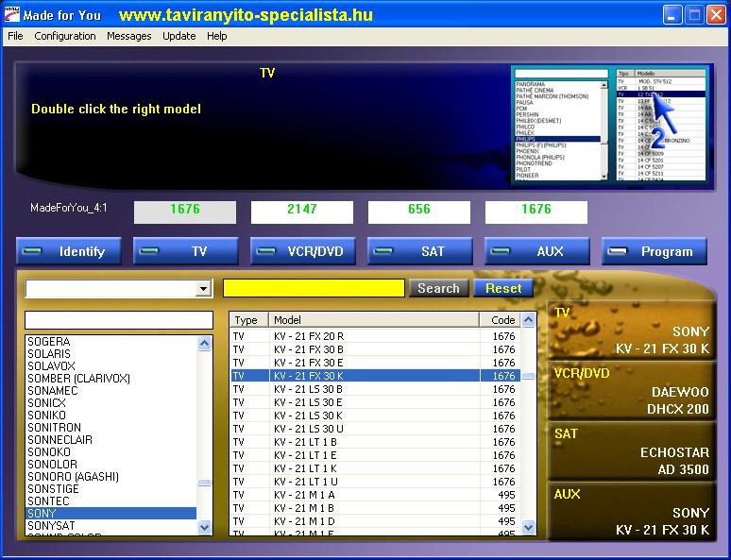Click the Code column header
This screenshot has height=560, width=731.
click(501, 320)
